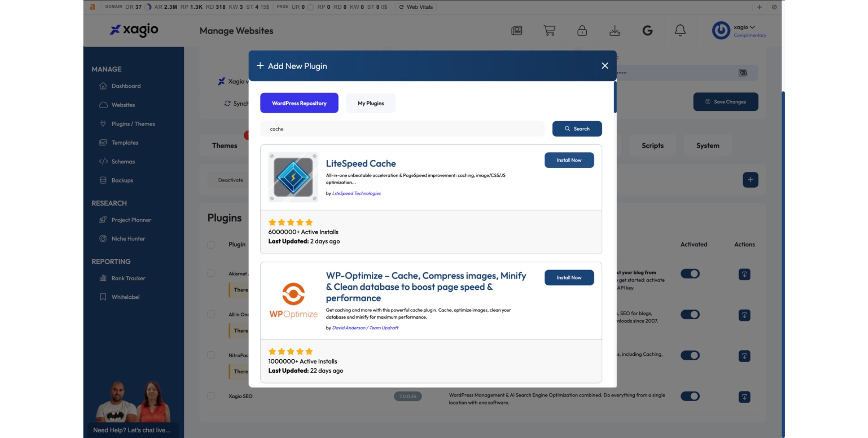Viewport: 868px width, 438px height.
Task: Switch to the Themes tab
Action: coord(224,146)
